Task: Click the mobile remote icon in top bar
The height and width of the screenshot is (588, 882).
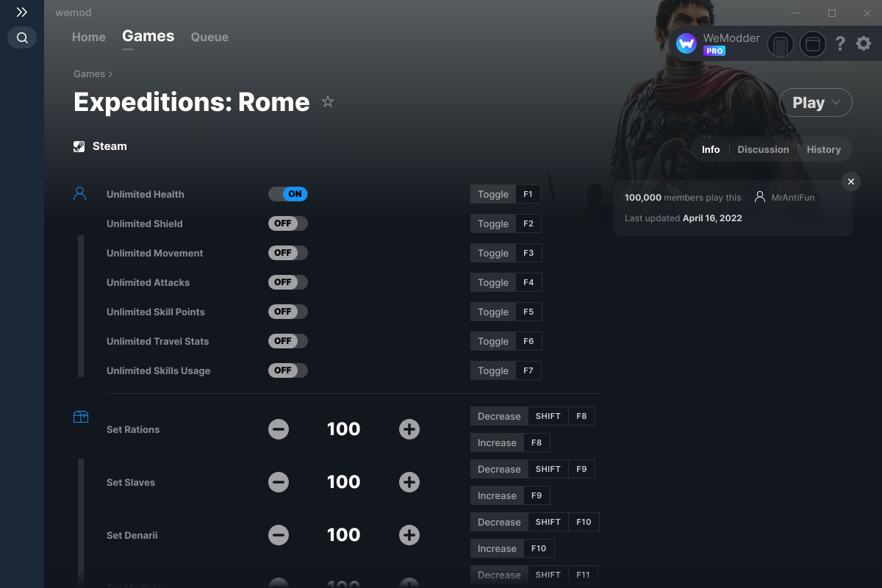Action: 781,44
